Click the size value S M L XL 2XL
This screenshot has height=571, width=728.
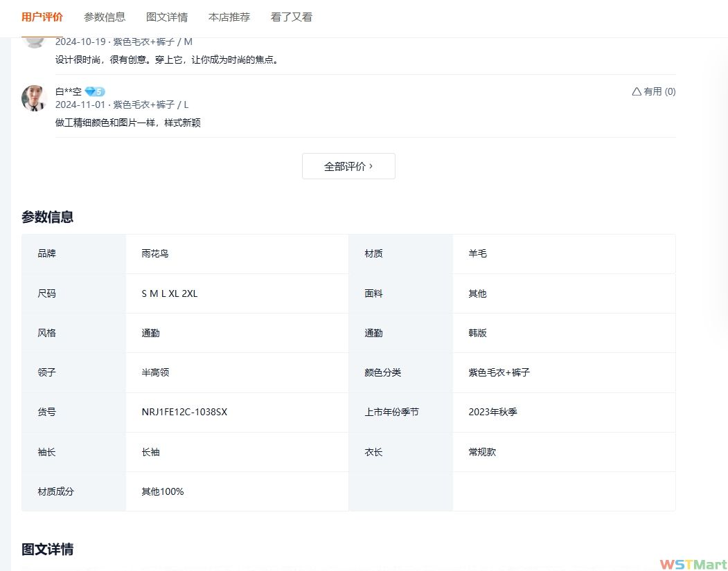click(x=170, y=293)
